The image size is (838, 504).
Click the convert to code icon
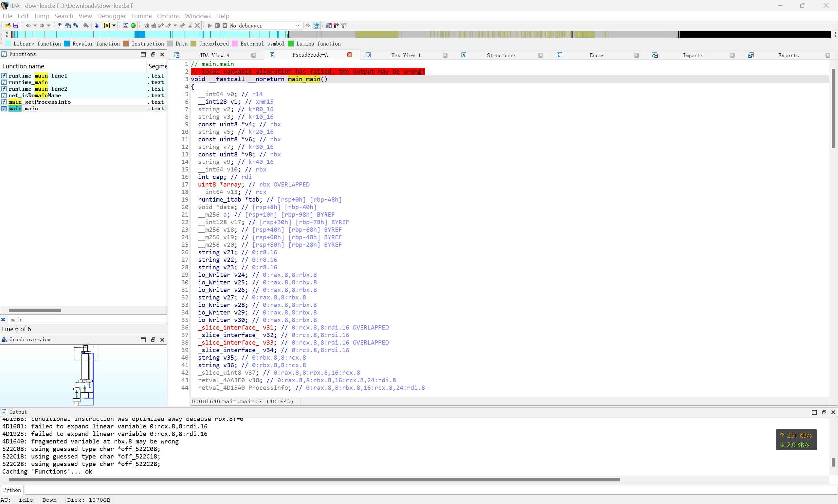pos(146,26)
